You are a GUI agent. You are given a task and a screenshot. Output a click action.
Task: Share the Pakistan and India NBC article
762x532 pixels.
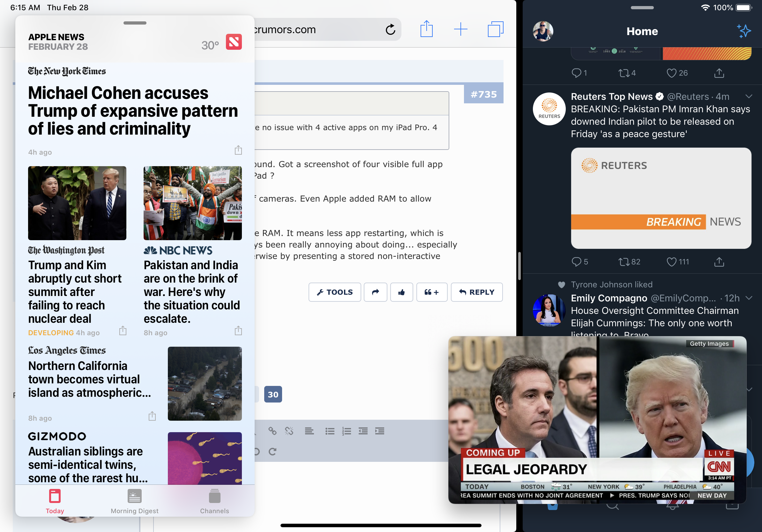coord(238,331)
